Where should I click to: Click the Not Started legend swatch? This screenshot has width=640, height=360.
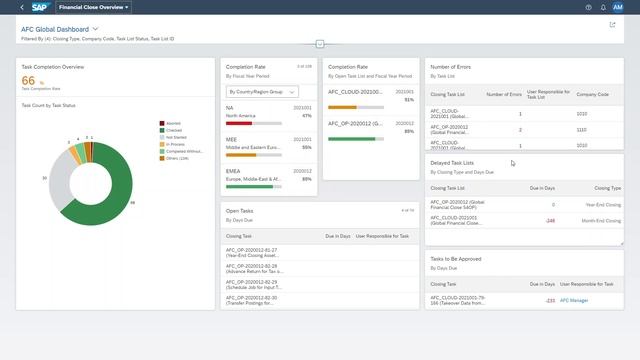pyautogui.click(x=162, y=137)
